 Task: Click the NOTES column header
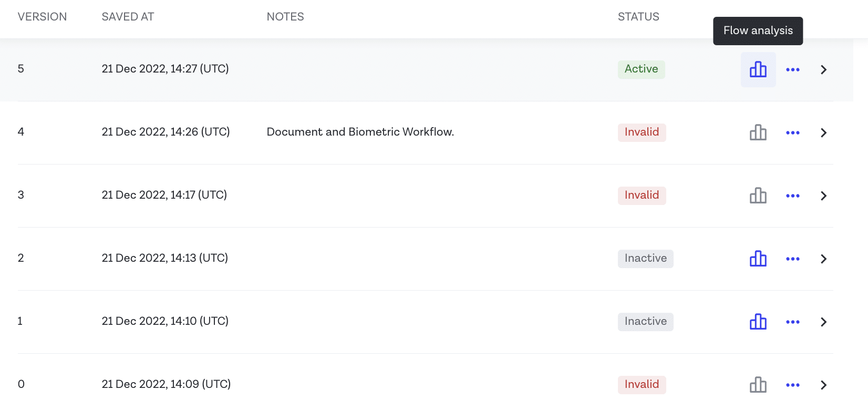[x=285, y=17]
